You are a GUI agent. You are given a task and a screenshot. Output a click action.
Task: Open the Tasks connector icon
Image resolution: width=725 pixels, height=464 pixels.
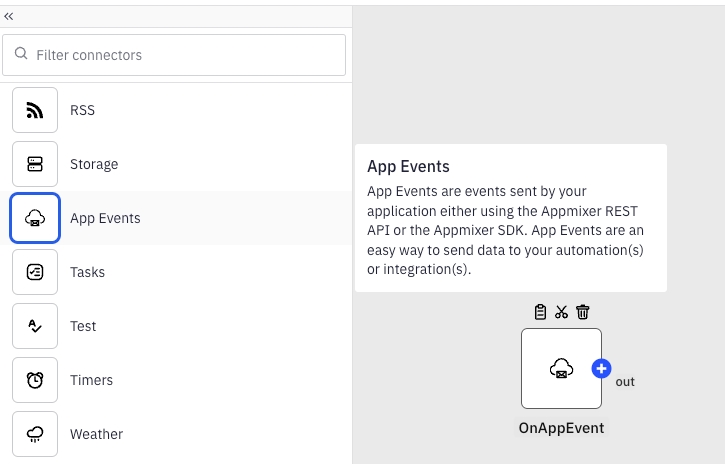tap(35, 272)
